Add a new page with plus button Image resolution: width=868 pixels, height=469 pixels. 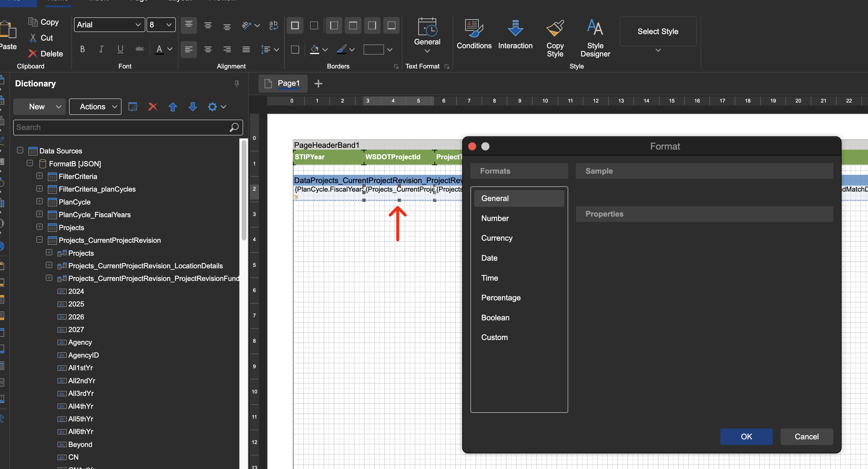(318, 83)
